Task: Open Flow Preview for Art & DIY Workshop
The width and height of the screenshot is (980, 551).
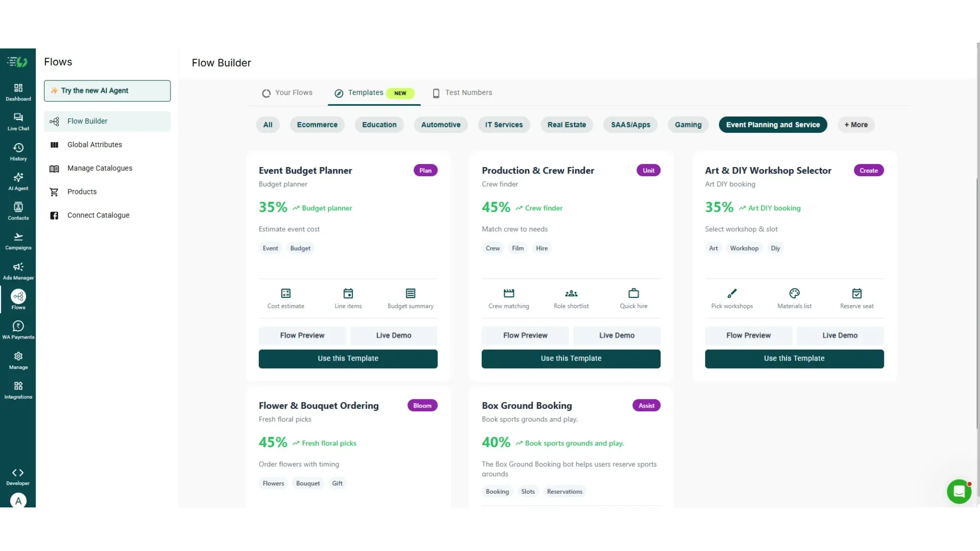Action: tap(748, 335)
